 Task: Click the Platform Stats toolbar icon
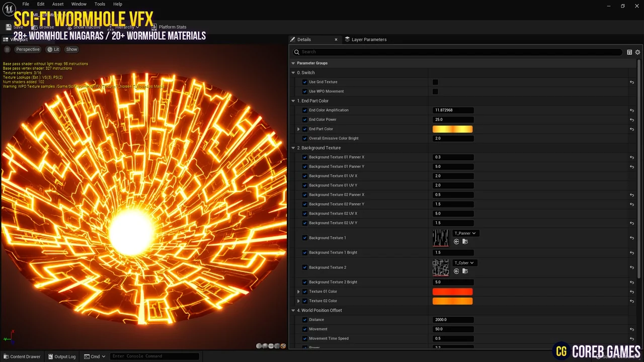(x=169, y=27)
